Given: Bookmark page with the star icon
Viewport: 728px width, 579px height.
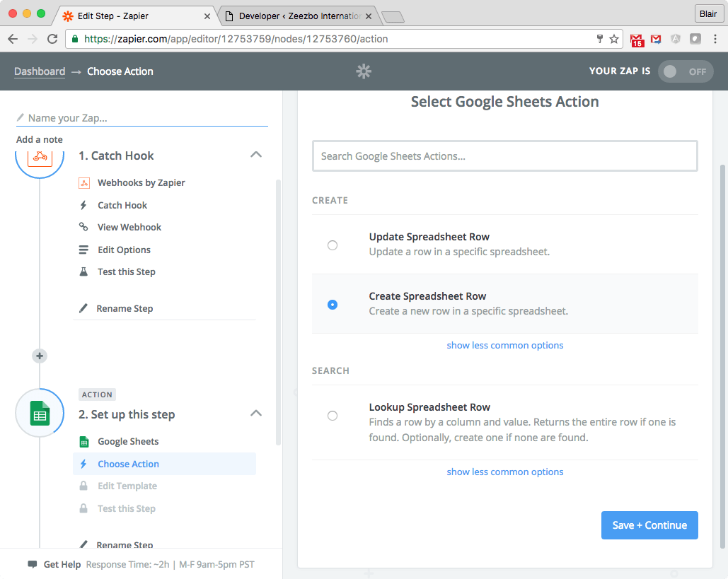Looking at the screenshot, I should (614, 39).
